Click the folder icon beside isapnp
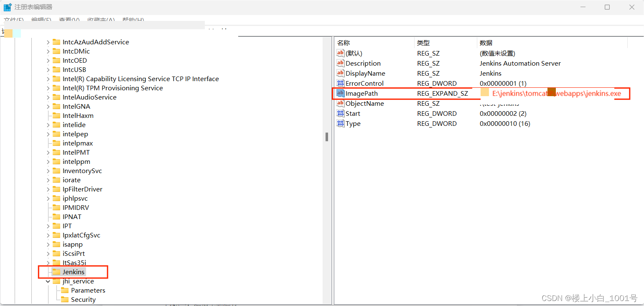The width and height of the screenshot is (644, 306). point(56,244)
